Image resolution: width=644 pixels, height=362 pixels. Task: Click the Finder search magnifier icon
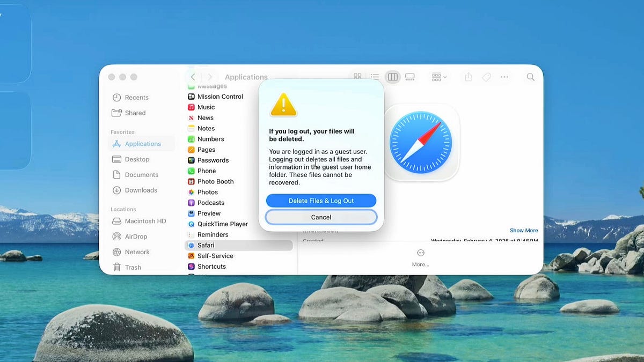[530, 77]
